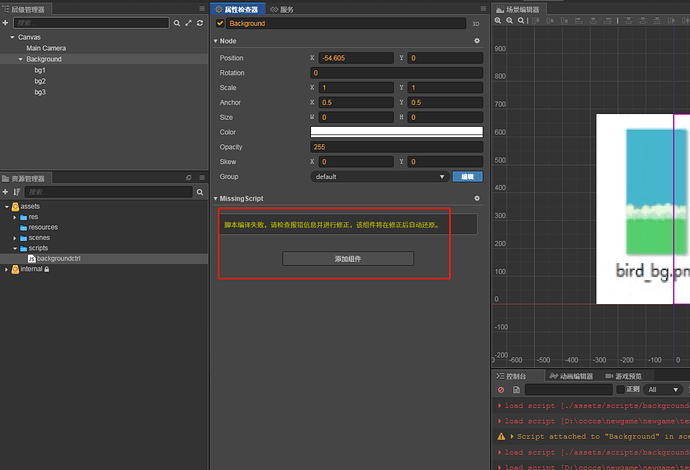The width and height of the screenshot is (690, 470).
Task: Toggle Background node active checkbox
Action: [x=220, y=23]
